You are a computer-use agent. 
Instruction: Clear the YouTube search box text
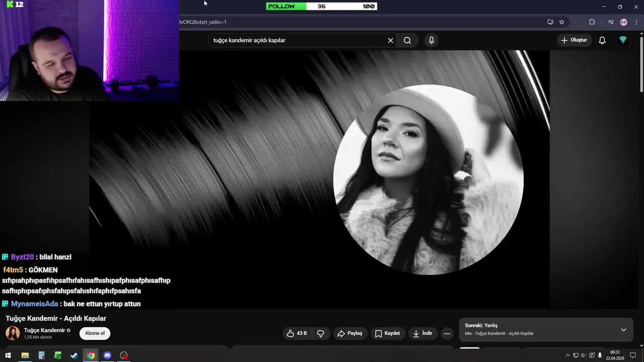point(390,40)
